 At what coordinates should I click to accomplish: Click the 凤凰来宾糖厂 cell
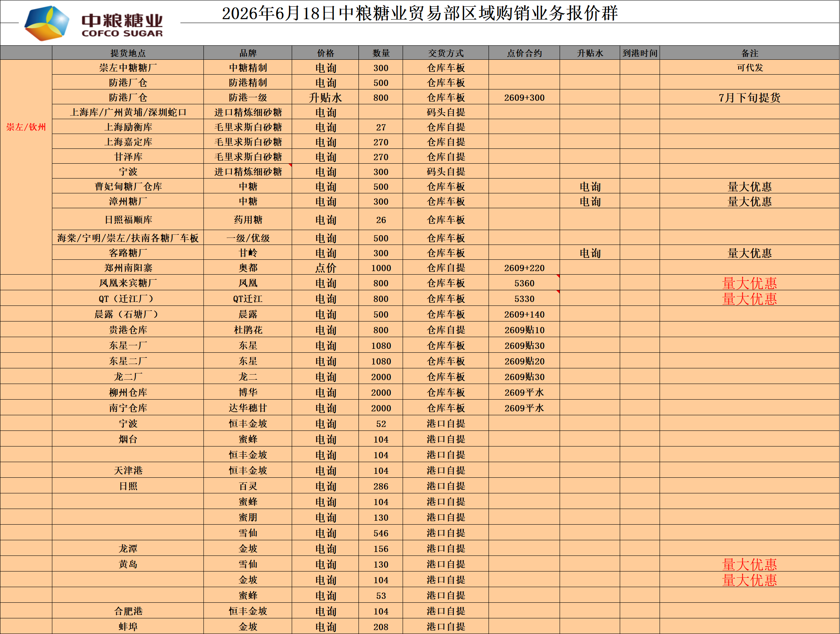tap(128, 283)
